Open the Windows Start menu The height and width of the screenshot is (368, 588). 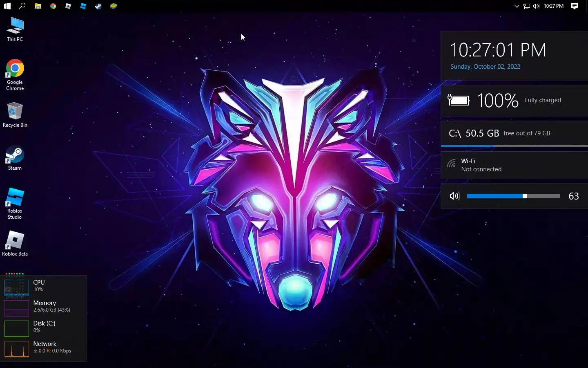point(7,6)
